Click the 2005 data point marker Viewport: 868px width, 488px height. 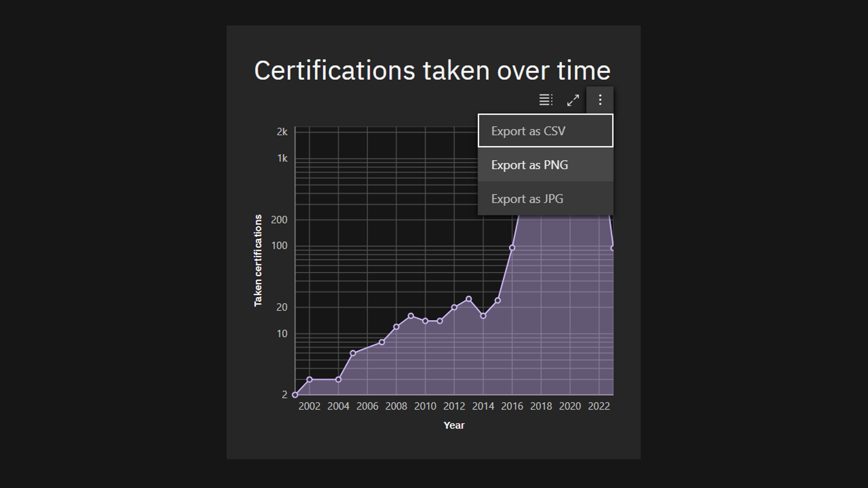(353, 353)
